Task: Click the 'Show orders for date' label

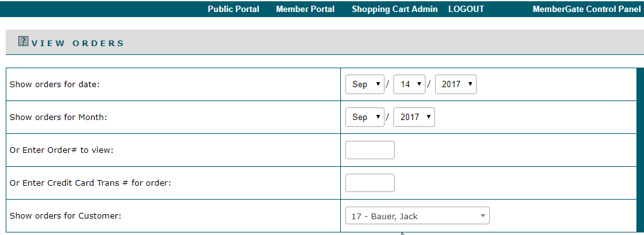Action: (55, 84)
